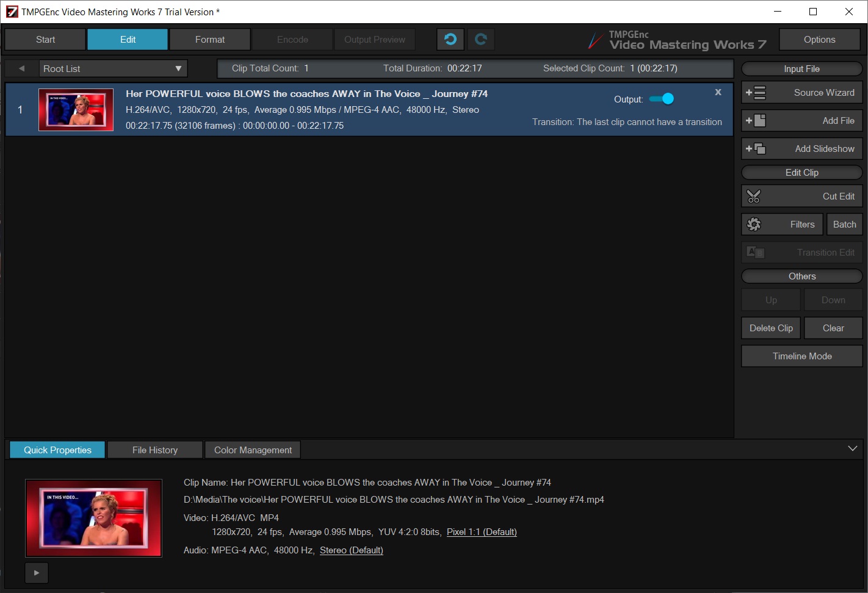Remove clip using the x icon
This screenshot has height=593, width=868.
718,92
